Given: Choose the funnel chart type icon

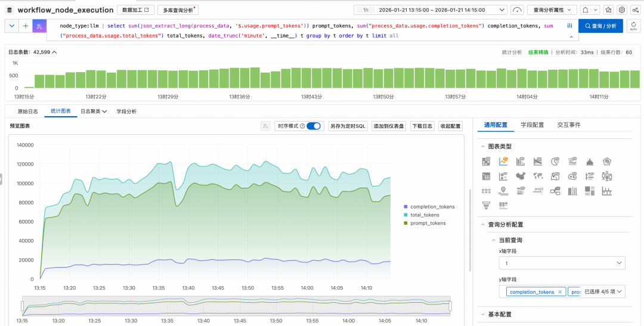Looking at the screenshot, I should coord(486,206).
